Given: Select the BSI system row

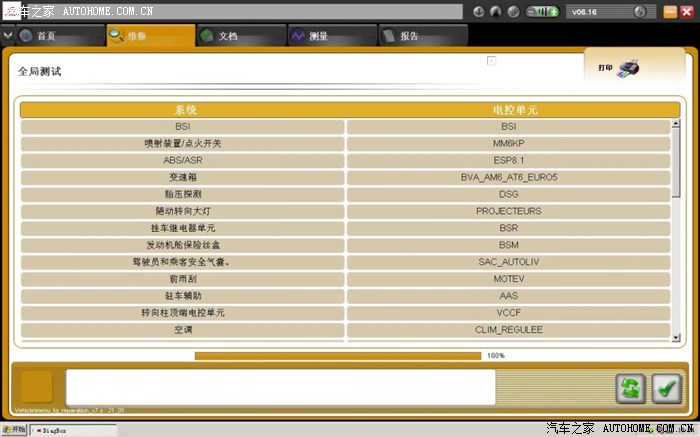Looking at the screenshot, I should click(183, 126).
